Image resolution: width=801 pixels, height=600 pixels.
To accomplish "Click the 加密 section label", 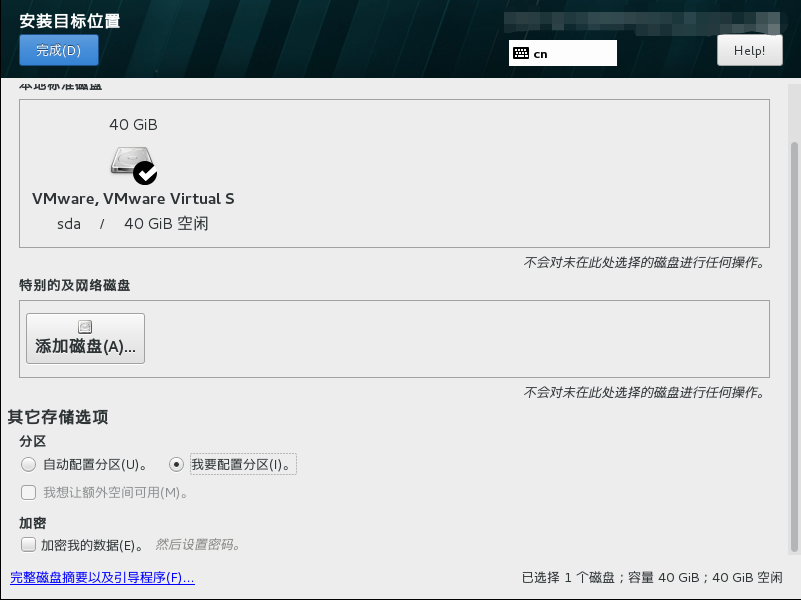I will coord(33,523).
